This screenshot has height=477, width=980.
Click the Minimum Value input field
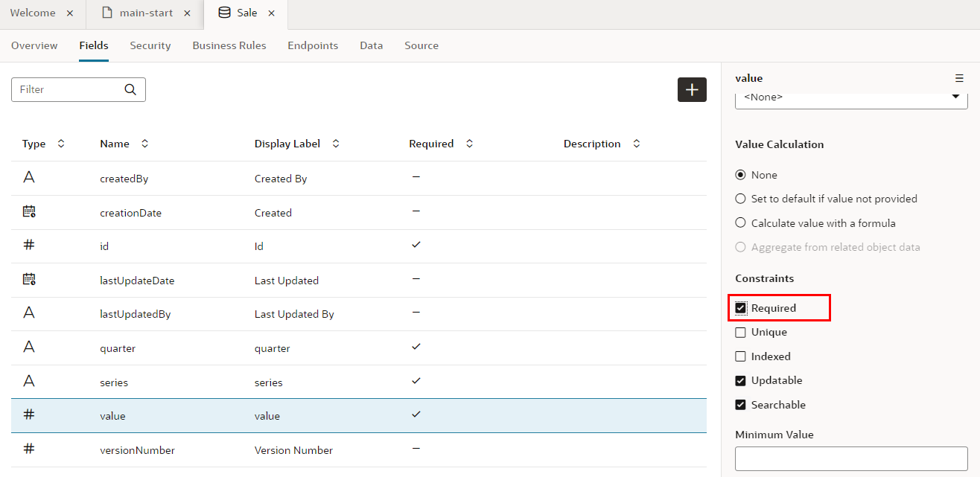(851, 458)
